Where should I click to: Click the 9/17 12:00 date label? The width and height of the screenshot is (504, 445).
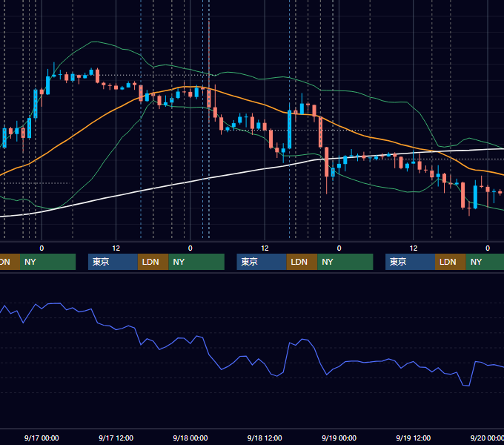[116, 438]
